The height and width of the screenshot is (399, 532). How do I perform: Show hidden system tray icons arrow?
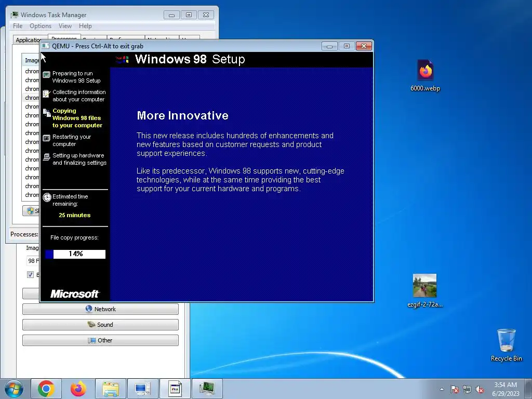(442, 389)
